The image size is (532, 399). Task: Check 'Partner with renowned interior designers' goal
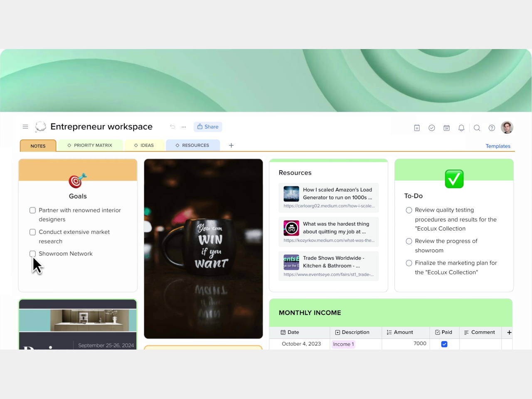[x=32, y=210]
